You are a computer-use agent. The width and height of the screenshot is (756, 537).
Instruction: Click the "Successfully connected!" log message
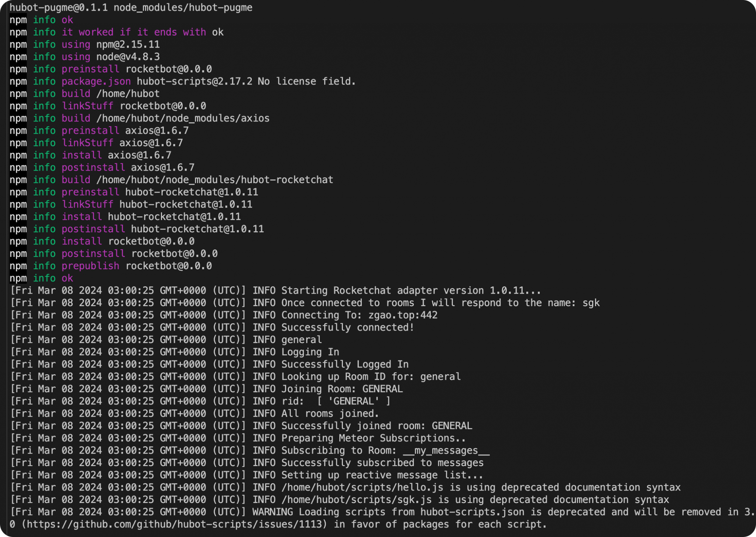[347, 328]
